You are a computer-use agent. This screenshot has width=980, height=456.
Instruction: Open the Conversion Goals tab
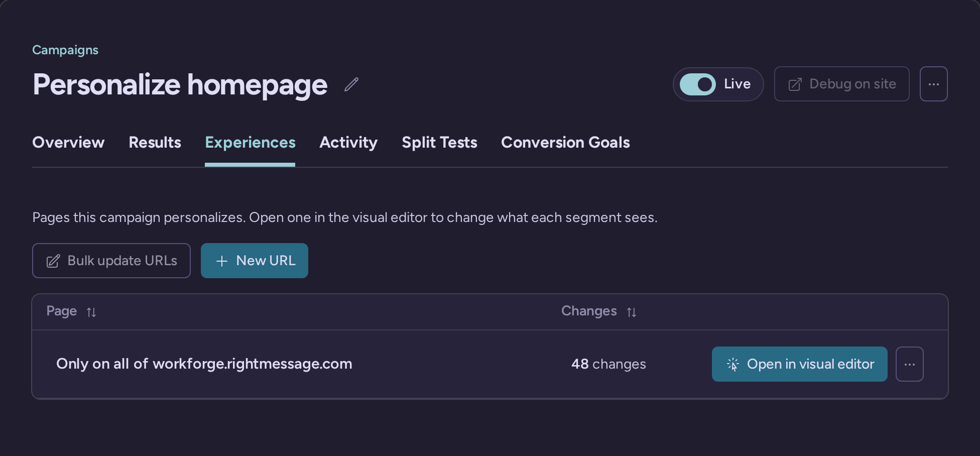pos(565,143)
